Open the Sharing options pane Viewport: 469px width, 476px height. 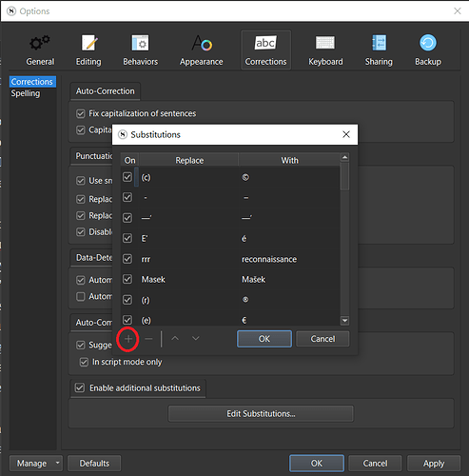(379, 50)
